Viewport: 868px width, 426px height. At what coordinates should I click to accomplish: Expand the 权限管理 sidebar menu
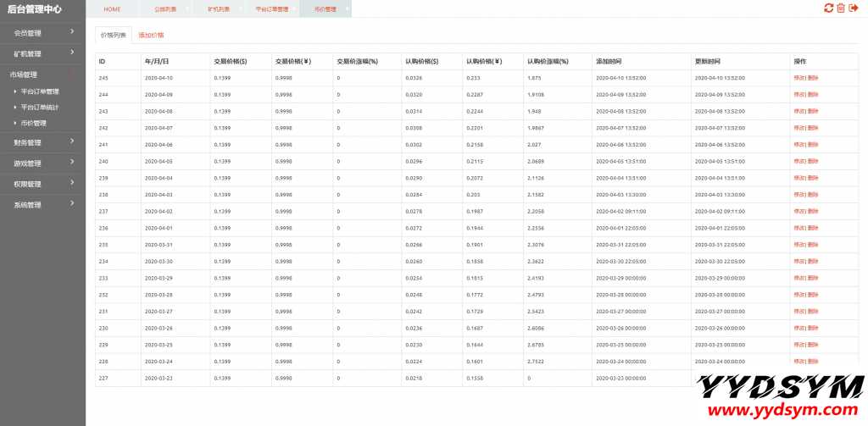pos(42,184)
